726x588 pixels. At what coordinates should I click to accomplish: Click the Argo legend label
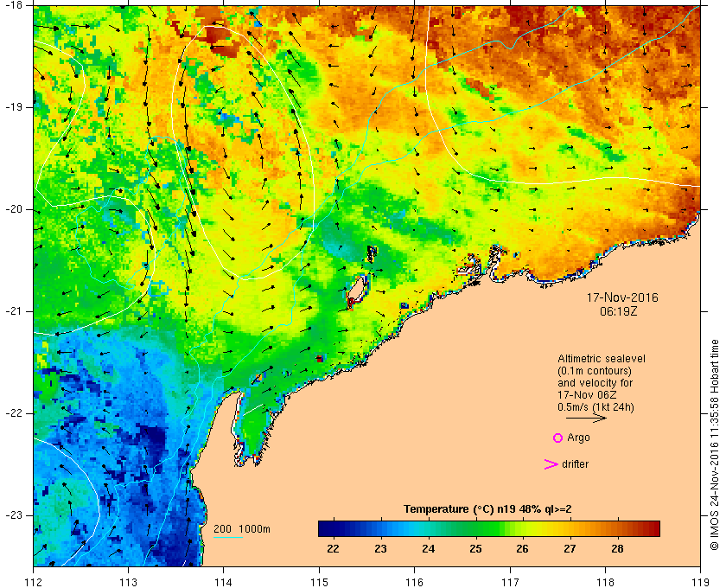point(578,438)
